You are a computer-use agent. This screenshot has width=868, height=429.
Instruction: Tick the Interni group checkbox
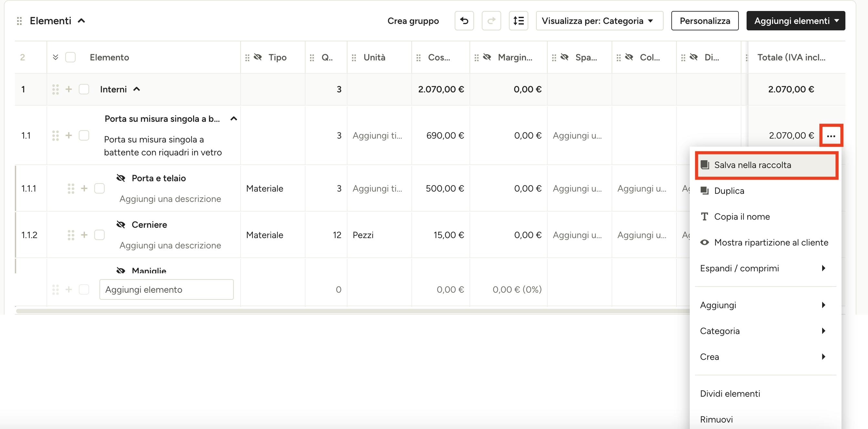click(x=84, y=89)
